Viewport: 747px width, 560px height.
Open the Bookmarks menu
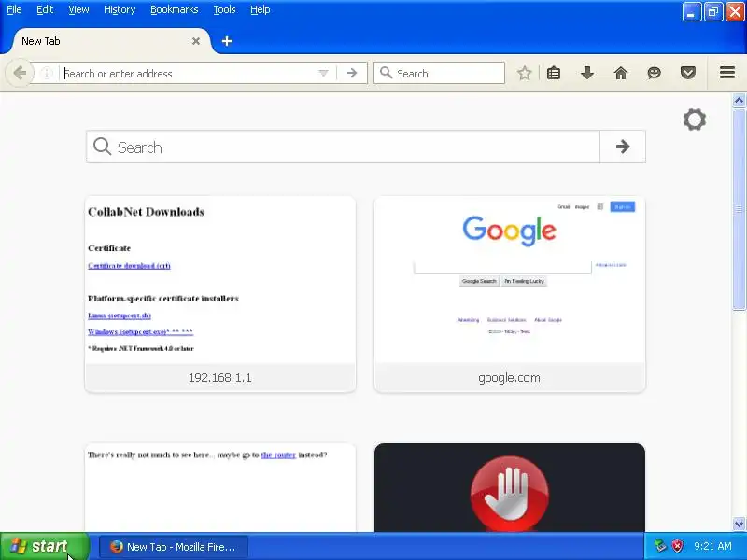(175, 9)
